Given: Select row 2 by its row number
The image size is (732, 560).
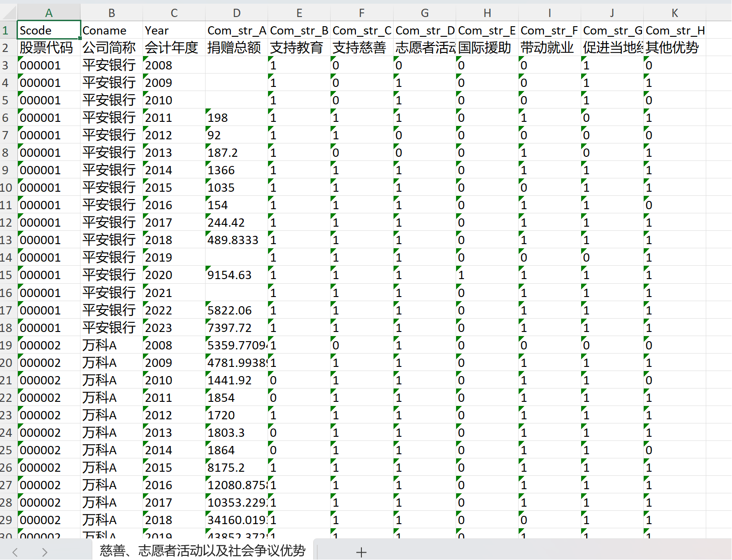Looking at the screenshot, I should point(8,48).
